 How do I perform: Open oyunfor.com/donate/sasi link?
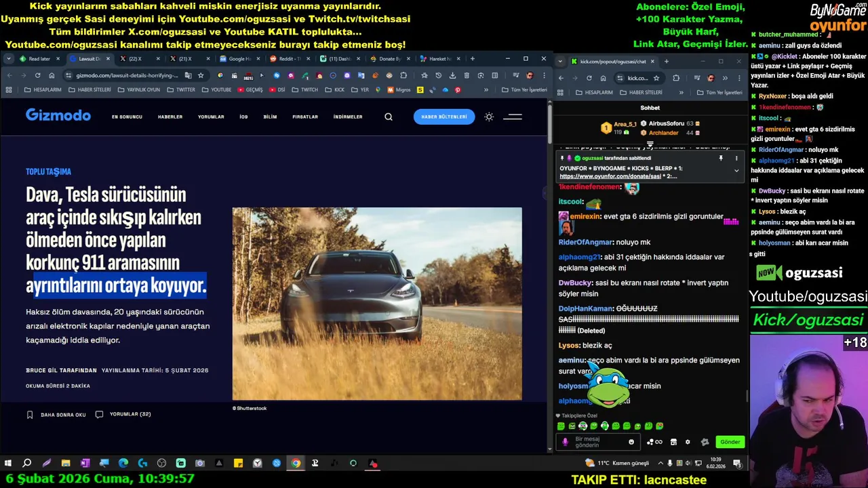(610, 176)
